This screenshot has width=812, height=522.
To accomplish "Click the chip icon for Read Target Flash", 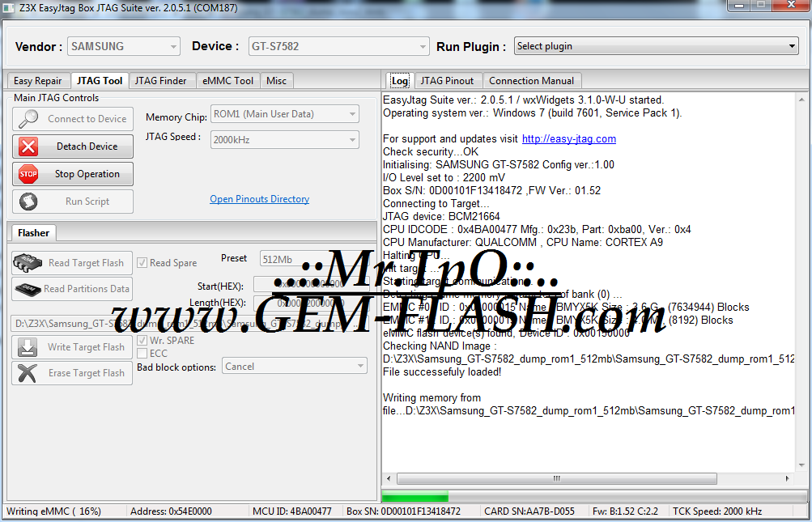I will click(x=28, y=263).
